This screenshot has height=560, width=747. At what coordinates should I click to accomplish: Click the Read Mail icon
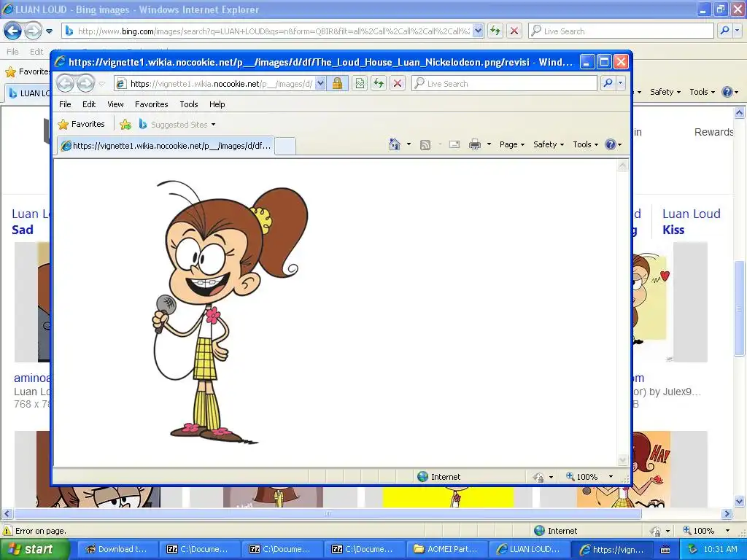pos(454,144)
